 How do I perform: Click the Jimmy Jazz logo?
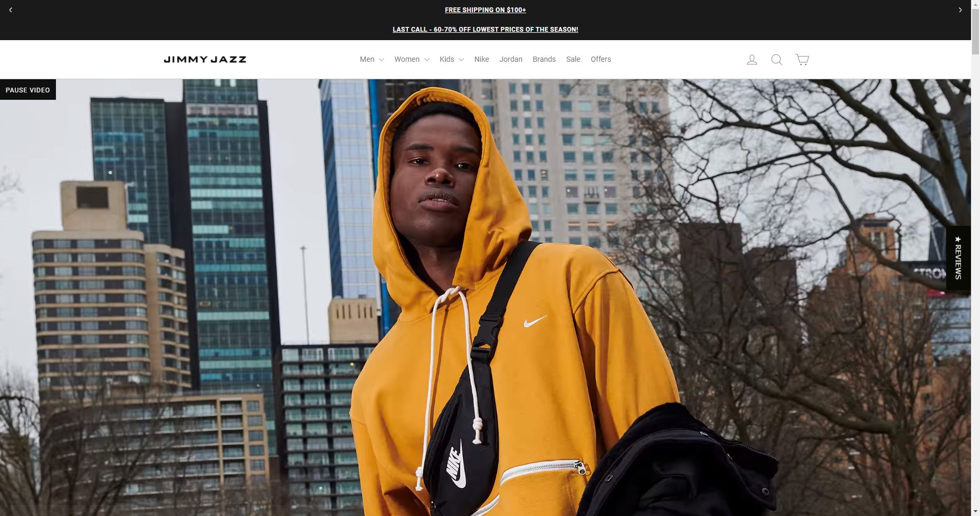(205, 59)
